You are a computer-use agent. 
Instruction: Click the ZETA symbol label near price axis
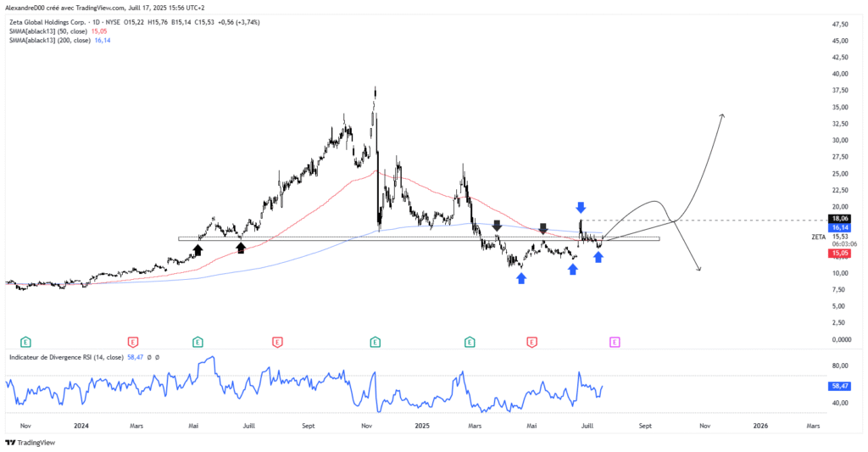pos(818,237)
